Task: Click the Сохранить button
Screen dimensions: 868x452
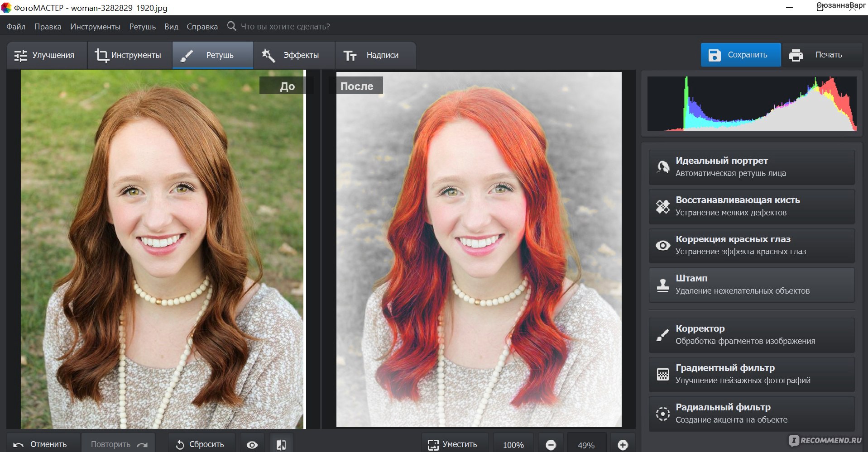Action: tap(741, 55)
